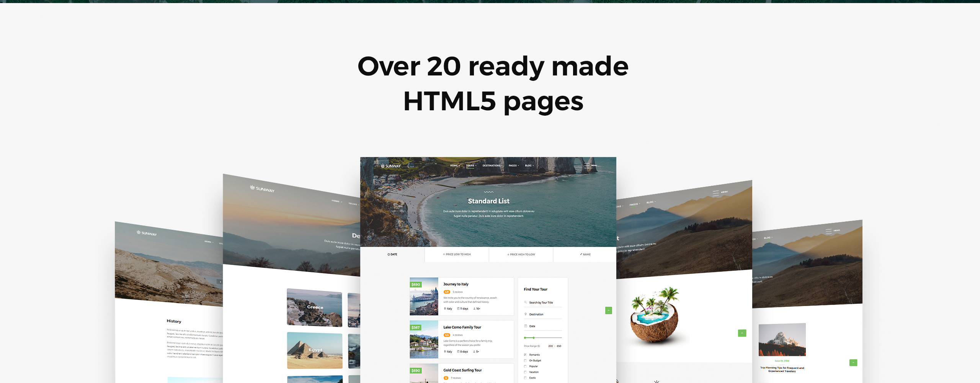Viewport: 980px width, 383px height.
Task: Uncheck the Romantic checkbox
Action: point(525,355)
